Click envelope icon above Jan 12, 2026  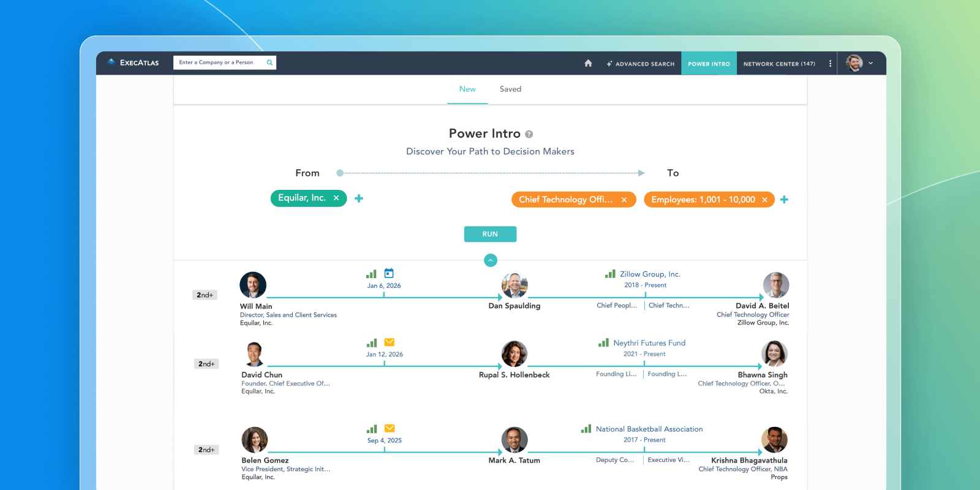pos(390,342)
